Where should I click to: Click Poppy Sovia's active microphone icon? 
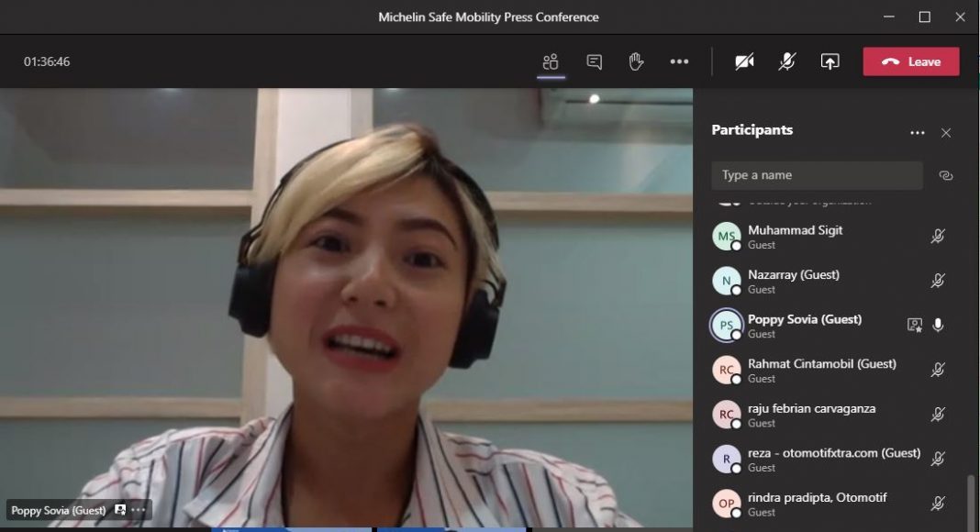pos(938,325)
